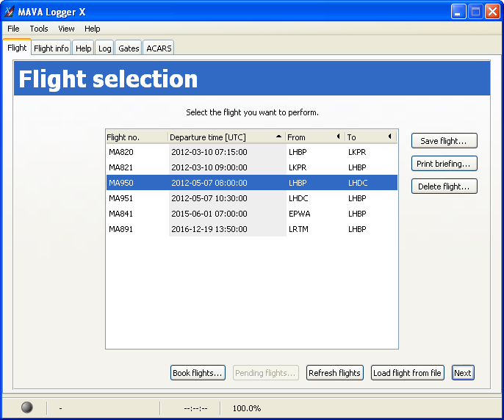
Task: Click the To column sort arrow
Action: point(389,137)
